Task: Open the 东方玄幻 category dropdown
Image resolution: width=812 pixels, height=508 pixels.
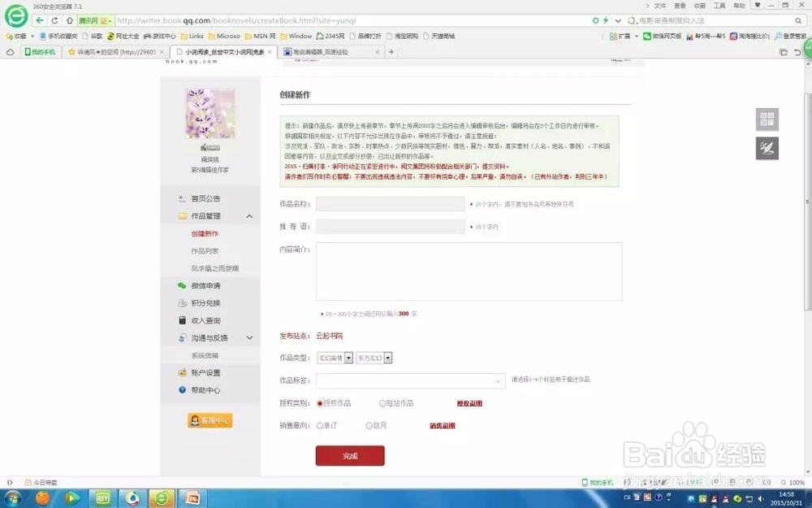Action: (387, 358)
